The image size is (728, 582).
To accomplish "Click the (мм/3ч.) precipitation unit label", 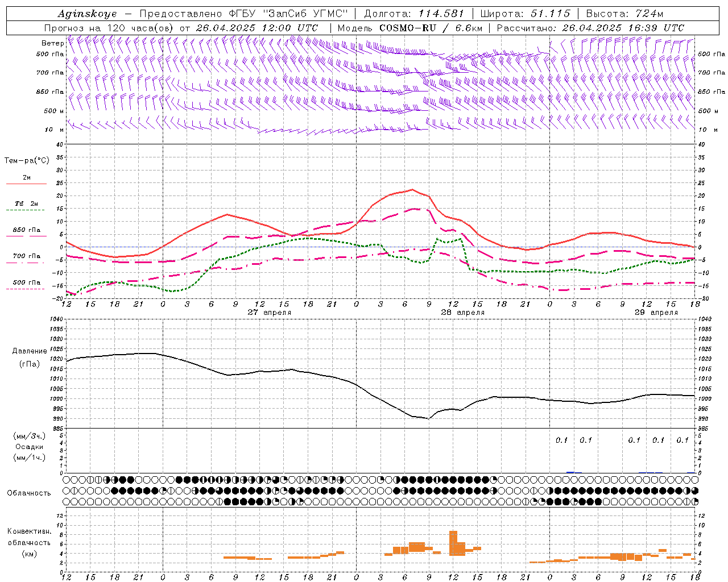I will click(29, 436).
